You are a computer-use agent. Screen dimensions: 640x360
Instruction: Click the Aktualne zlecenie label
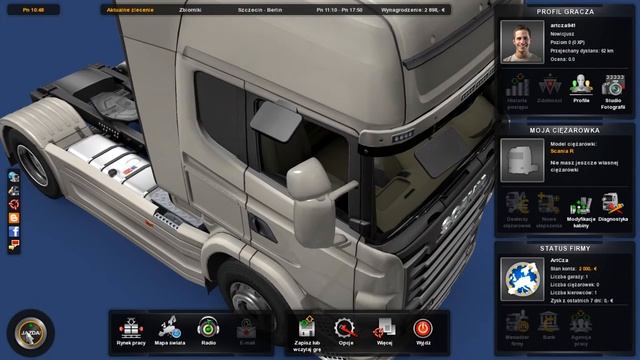pos(130,10)
